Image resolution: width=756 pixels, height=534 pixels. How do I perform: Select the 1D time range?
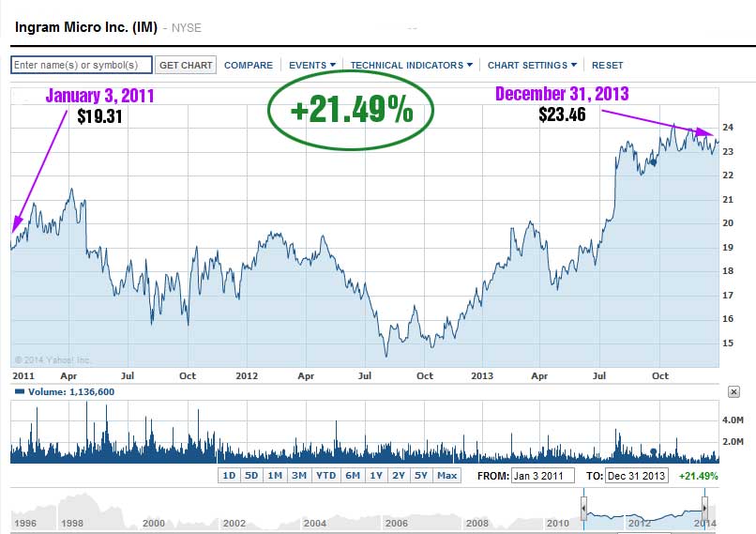pos(229,476)
